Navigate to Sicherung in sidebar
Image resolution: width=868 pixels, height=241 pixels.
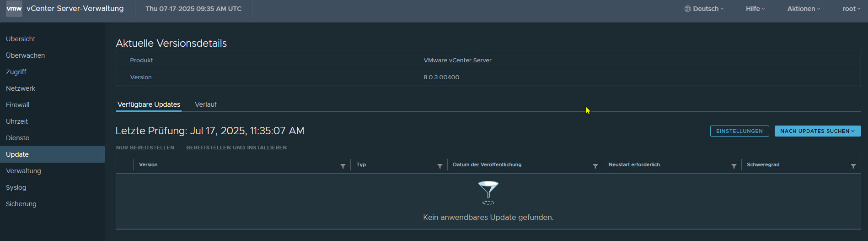21,204
